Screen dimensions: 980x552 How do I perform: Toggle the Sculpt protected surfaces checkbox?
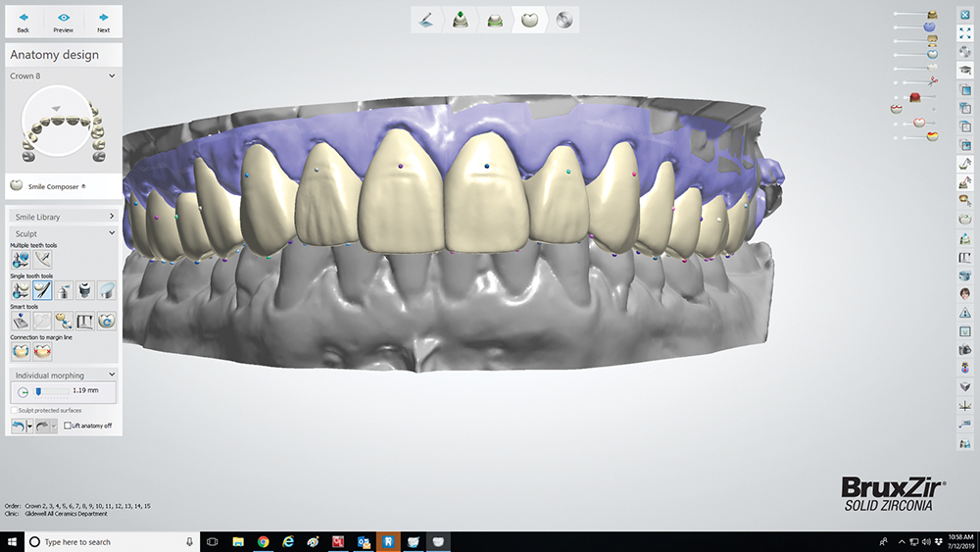click(15, 411)
